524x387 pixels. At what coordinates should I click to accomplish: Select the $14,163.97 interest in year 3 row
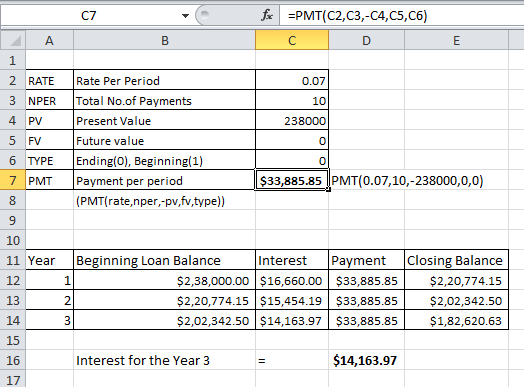click(292, 320)
